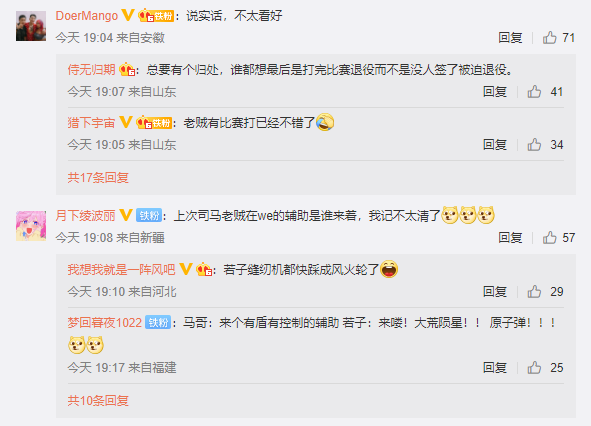Open 梦回春夜1022's username link
Screen dimensions: 591x426
click(104, 323)
